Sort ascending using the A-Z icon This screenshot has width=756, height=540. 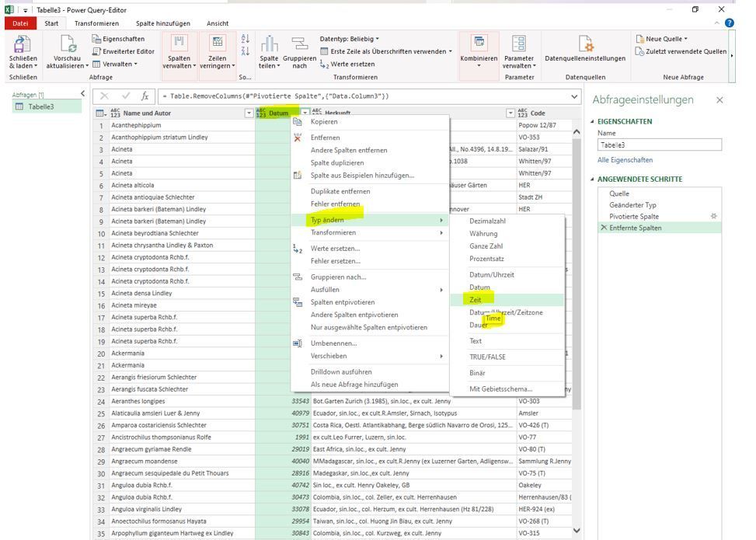245,39
